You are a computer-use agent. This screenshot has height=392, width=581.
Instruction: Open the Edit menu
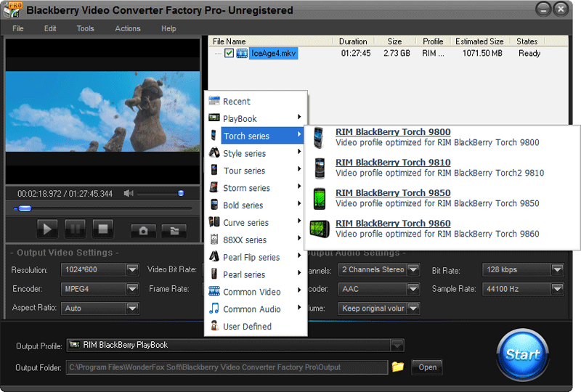(50, 28)
